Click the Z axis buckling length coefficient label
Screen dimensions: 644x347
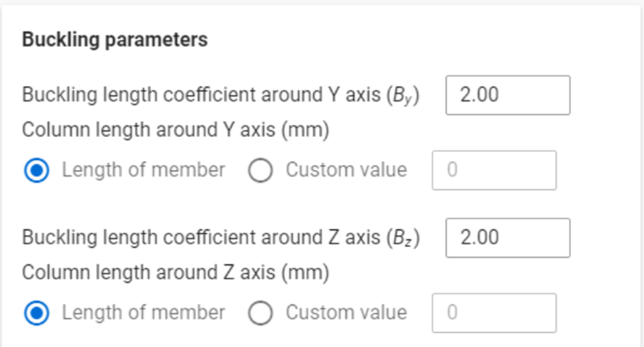tap(221, 238)
